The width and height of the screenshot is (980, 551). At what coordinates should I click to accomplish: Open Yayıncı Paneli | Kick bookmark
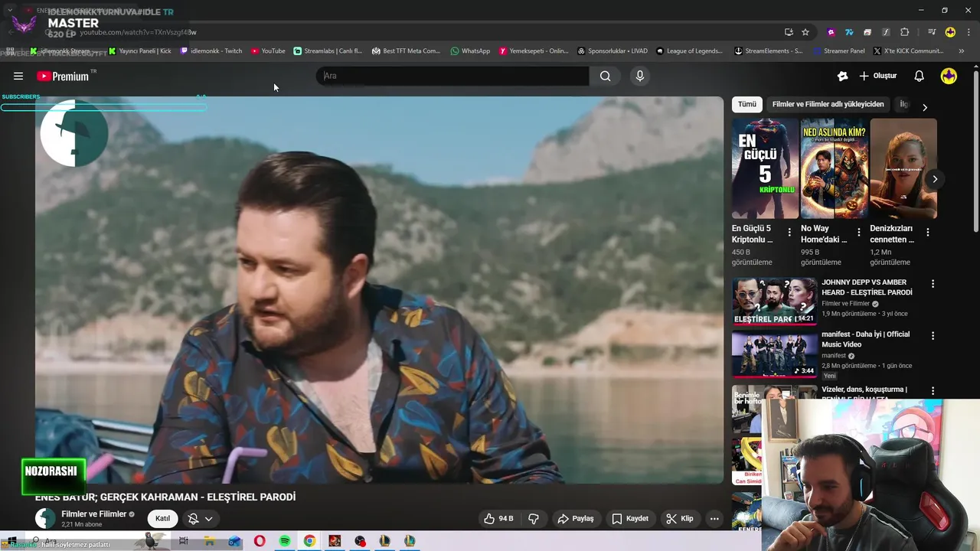pyautogui.click(x=141, y=51)
